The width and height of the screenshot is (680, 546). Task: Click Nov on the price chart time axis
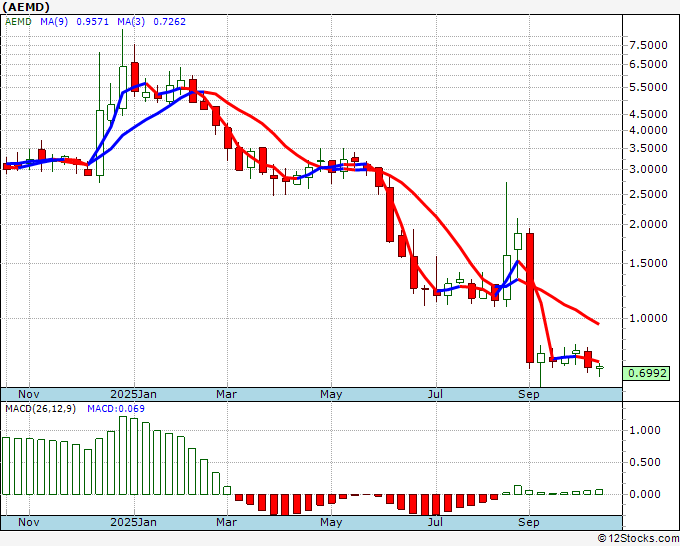29,394
